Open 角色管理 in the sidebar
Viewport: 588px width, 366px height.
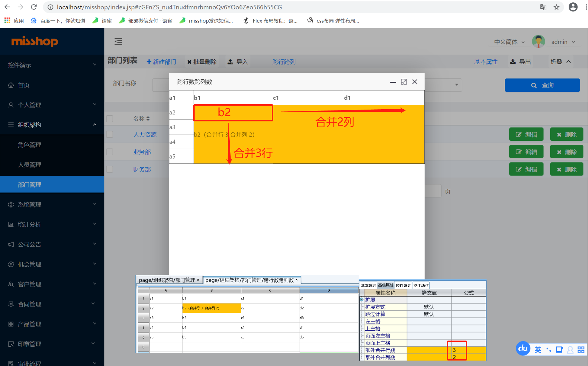[x=29, y=145]
